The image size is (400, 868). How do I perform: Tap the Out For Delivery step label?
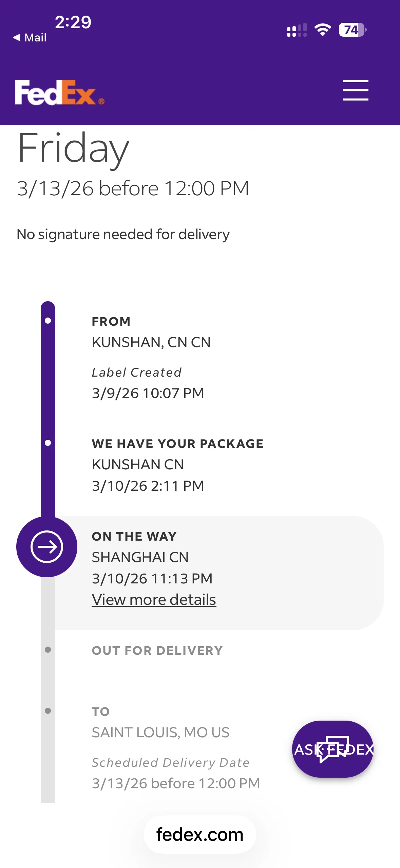point(157,650)
